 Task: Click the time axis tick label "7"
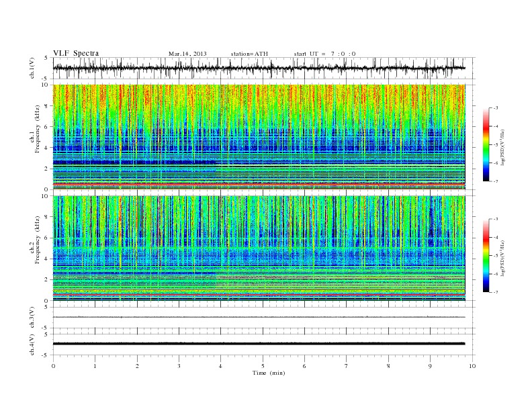347,366
